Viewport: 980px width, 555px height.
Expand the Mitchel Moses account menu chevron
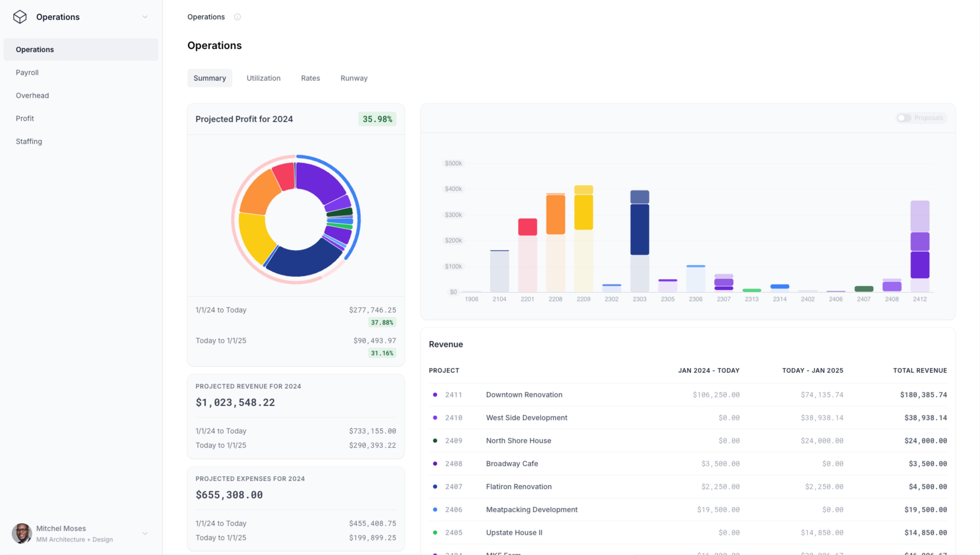click(145, 533)
